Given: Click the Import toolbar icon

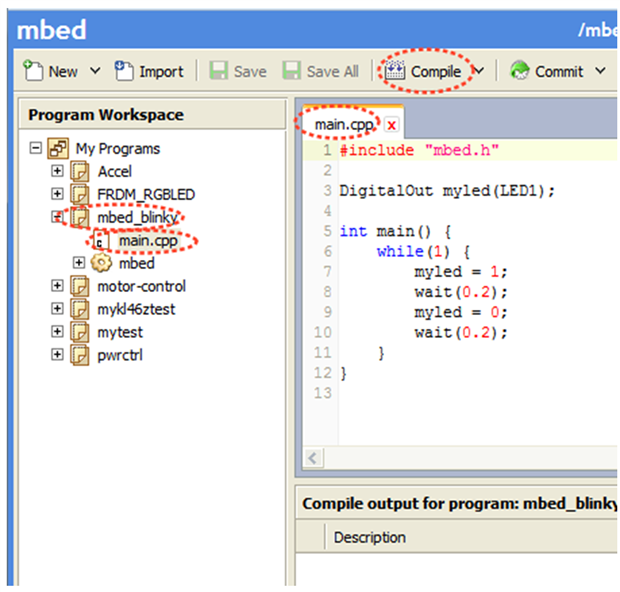Looking at the screenshot, I should [124, 71].
